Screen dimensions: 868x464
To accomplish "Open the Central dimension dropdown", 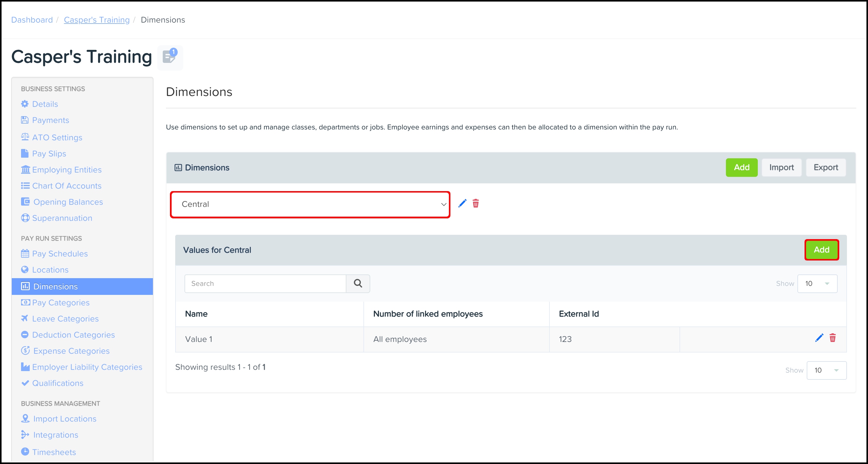I will point(310,204).
